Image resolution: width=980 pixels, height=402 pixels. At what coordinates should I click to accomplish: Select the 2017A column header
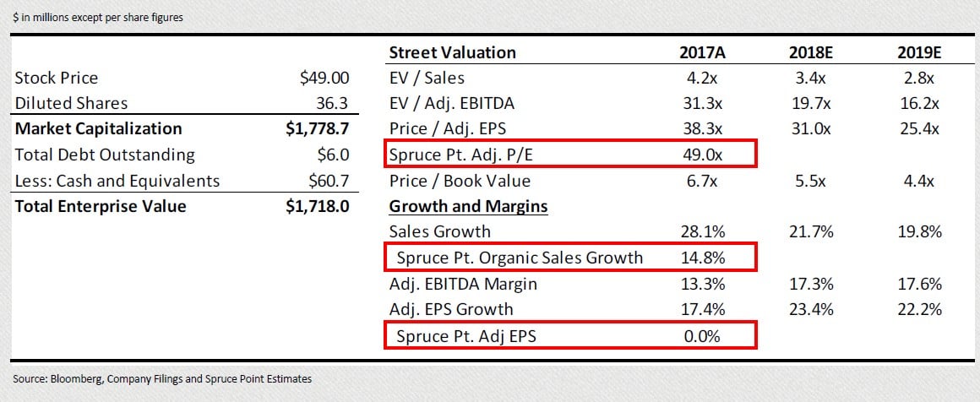point(702,52)
